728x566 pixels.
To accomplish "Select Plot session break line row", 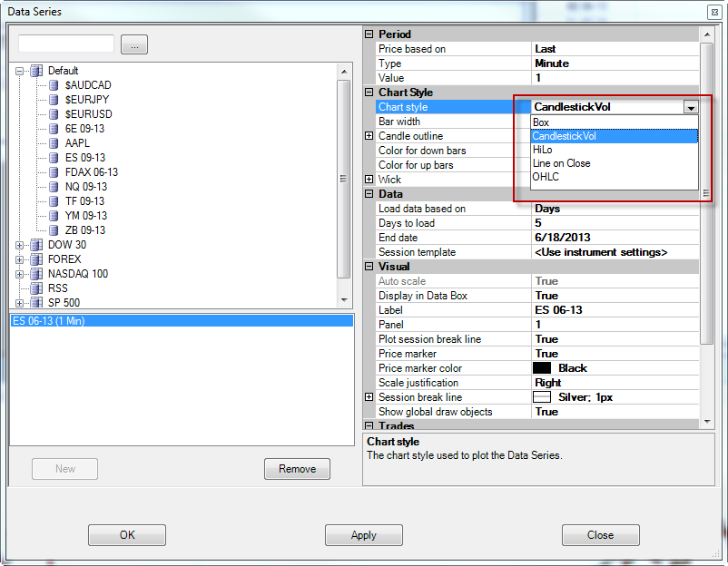I will (x=537, y=339).
